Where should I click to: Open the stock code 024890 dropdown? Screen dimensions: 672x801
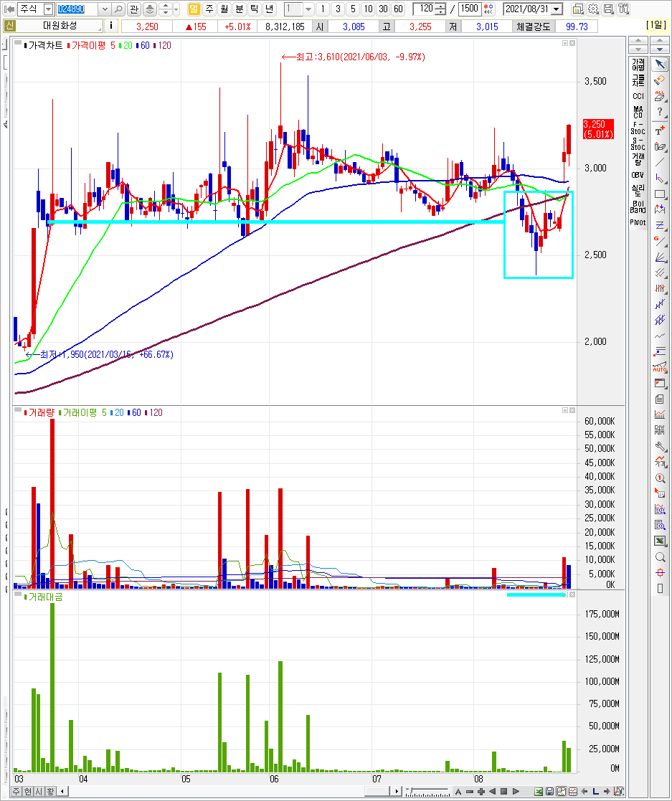point(105,9)
